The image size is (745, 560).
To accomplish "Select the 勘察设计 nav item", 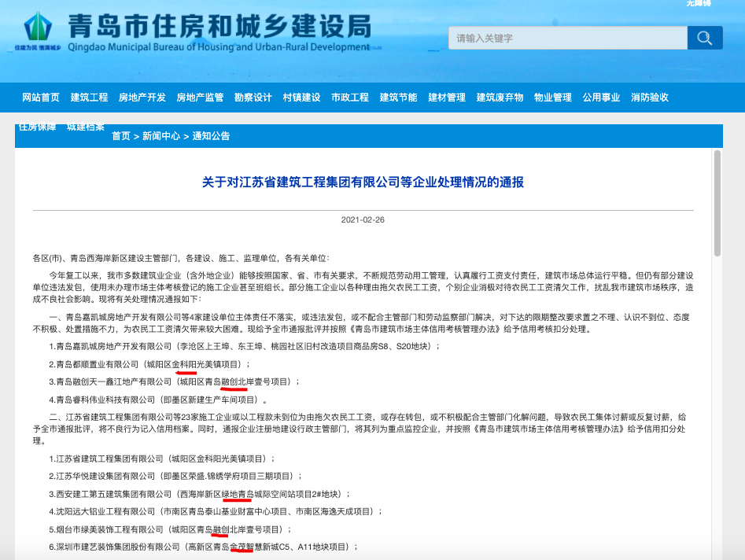I will click(x=253, y=98).
